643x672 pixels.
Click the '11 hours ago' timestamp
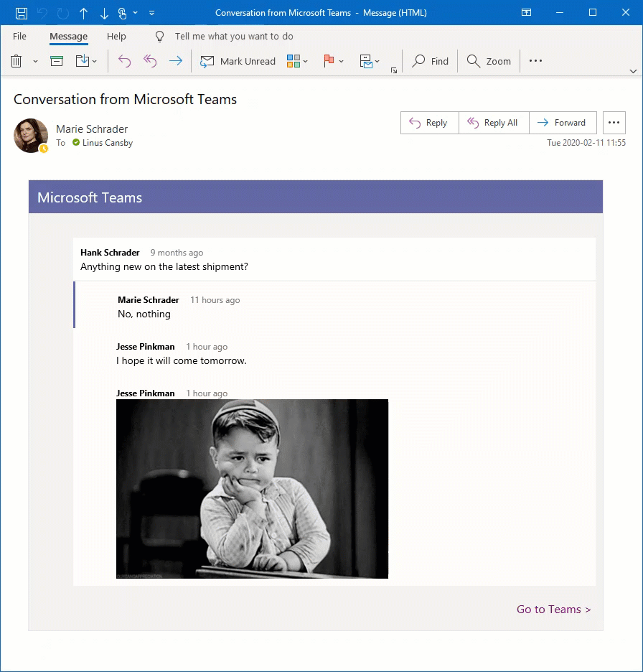pos(215,300)
